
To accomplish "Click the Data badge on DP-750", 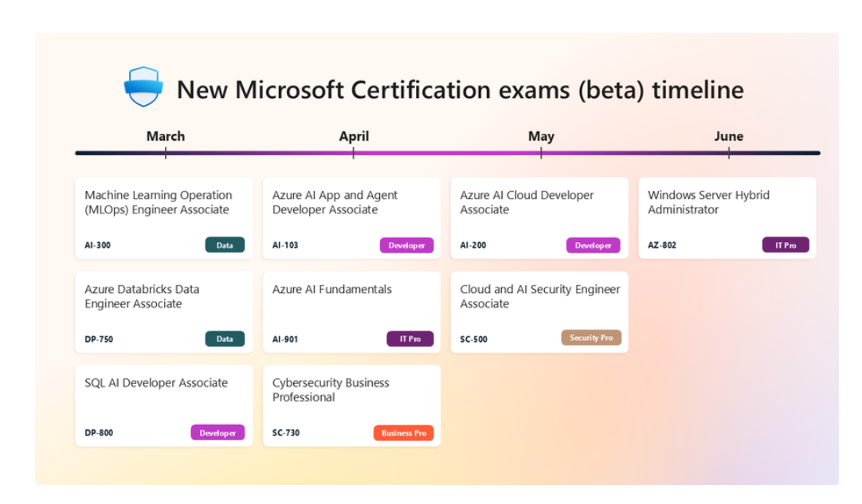I will point(225,339).
